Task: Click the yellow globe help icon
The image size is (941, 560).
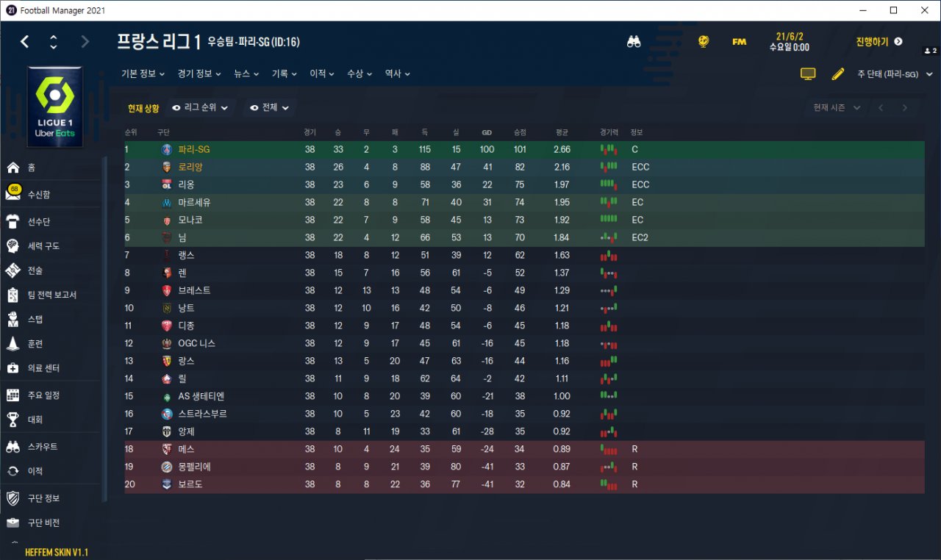Action: pyautogui.click(x=704, y=42)
